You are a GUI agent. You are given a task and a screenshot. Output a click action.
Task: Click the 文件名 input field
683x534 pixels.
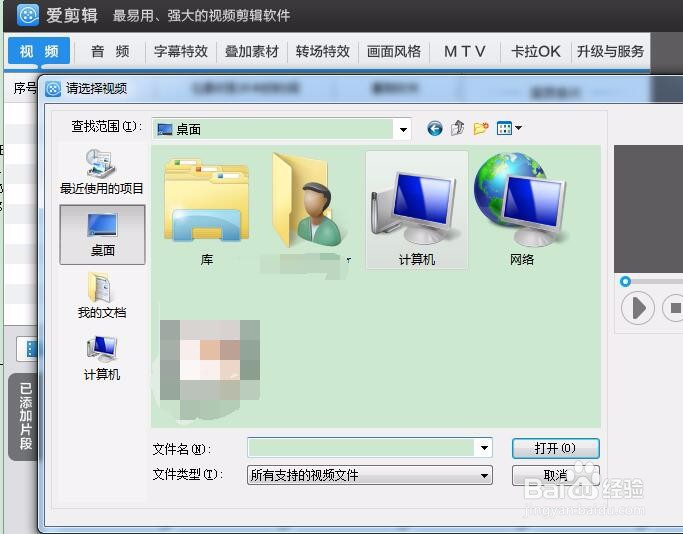(x=361, y=448)
